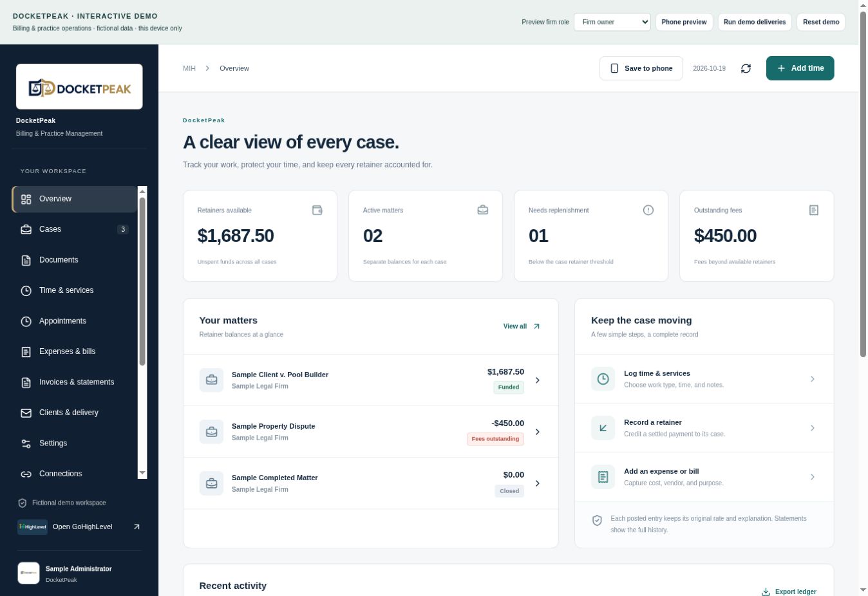
Task: Expand the Sample Completed Matter row chevron
Action: tap(538, 483)
